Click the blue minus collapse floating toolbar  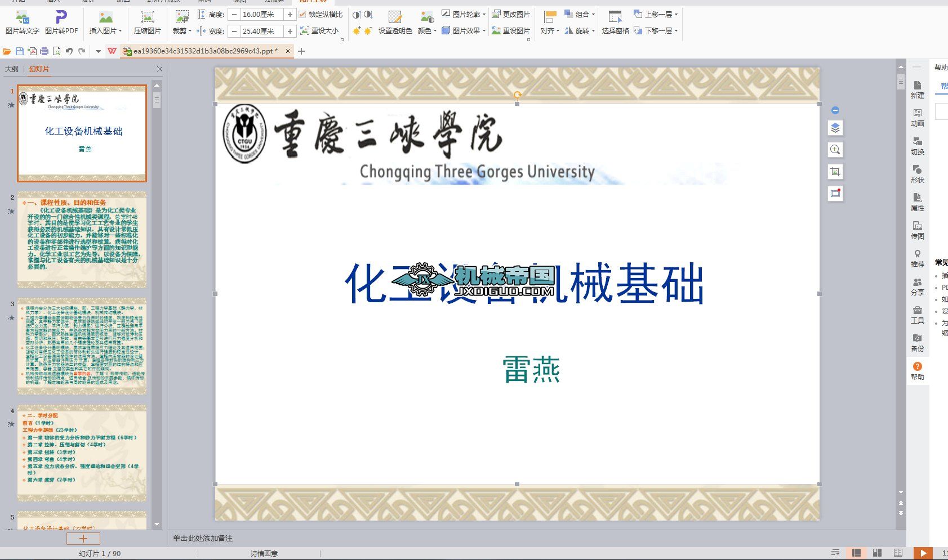click(x=835, y=110)
